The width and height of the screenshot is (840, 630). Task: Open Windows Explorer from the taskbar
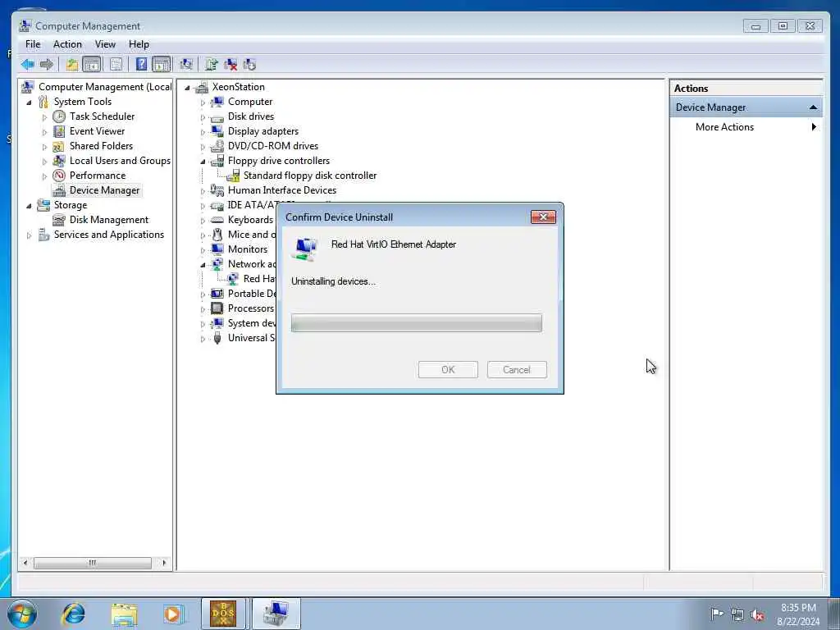125,614
